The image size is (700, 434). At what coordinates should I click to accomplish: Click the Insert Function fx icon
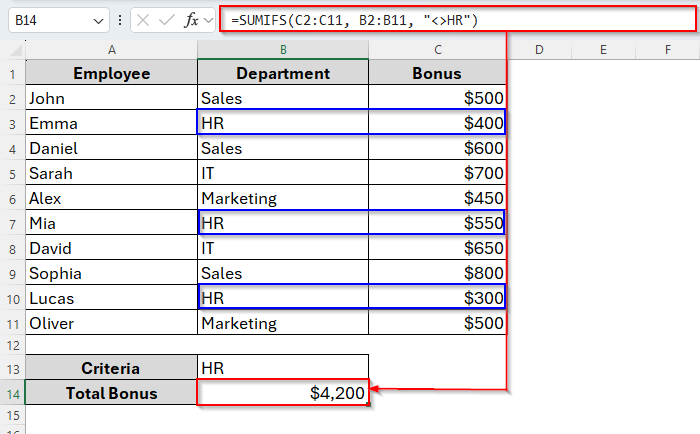[x=192, y=20]
